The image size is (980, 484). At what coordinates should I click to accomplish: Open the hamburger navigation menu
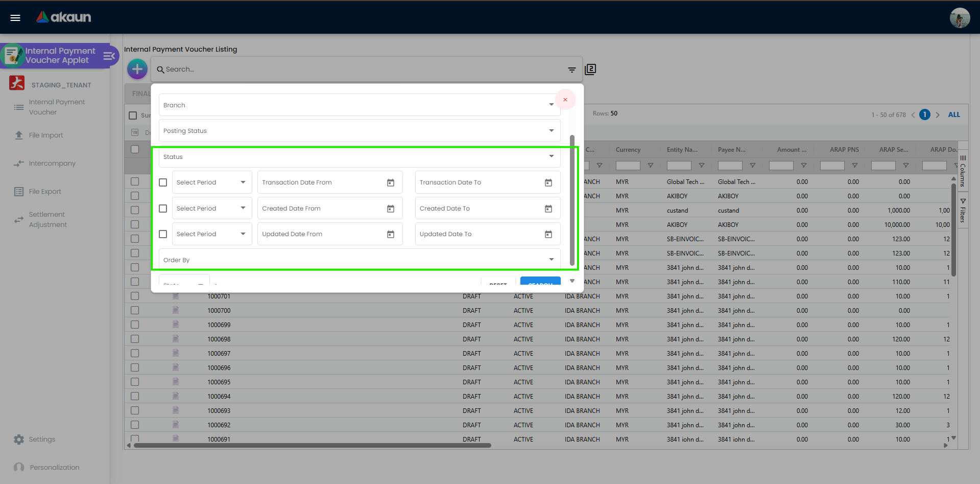(x=15, y=17)
